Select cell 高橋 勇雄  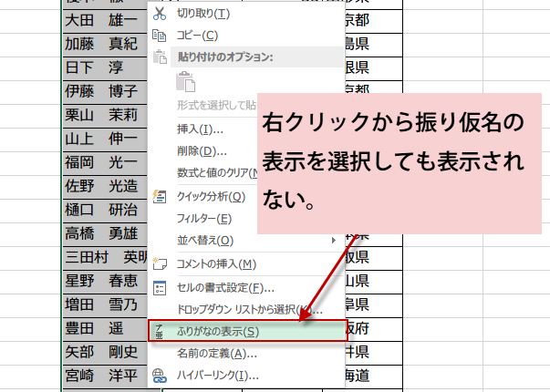[x=105, y=234]
